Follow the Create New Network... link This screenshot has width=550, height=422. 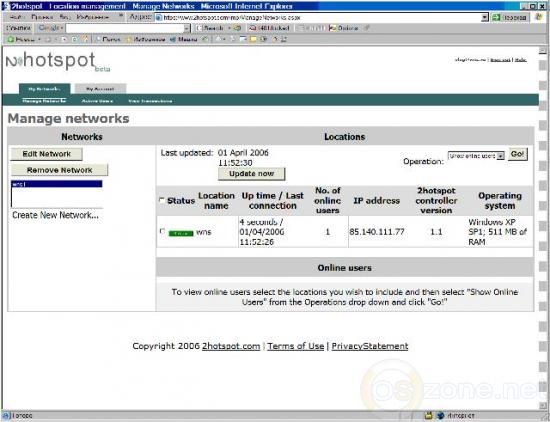(x=55, y=215)
